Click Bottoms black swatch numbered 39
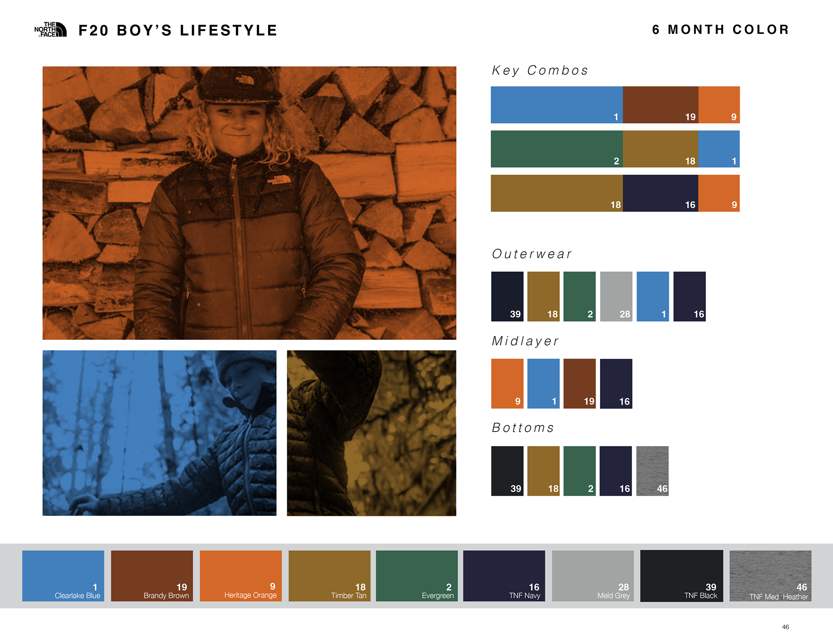This screenshot has height=644, width=833. click(507, 471)
